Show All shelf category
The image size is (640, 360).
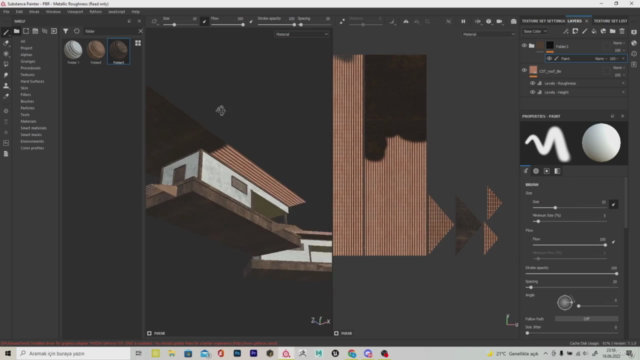23,41
